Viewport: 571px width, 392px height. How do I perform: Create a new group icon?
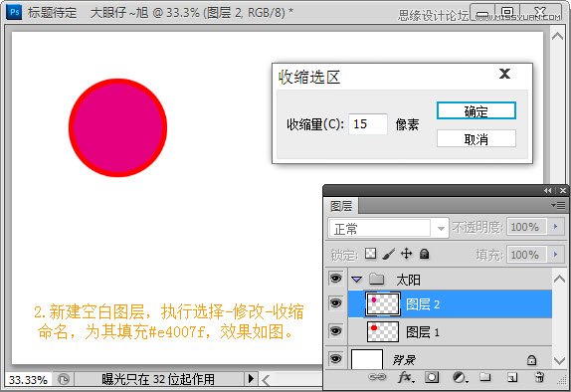485,377
